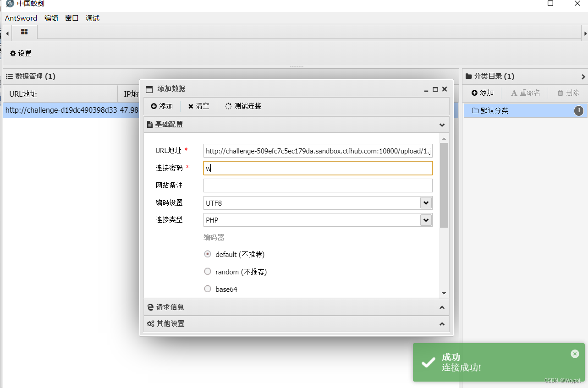
Task: Click the left tab scroll arrow
Action: click(x=7, y=33)
